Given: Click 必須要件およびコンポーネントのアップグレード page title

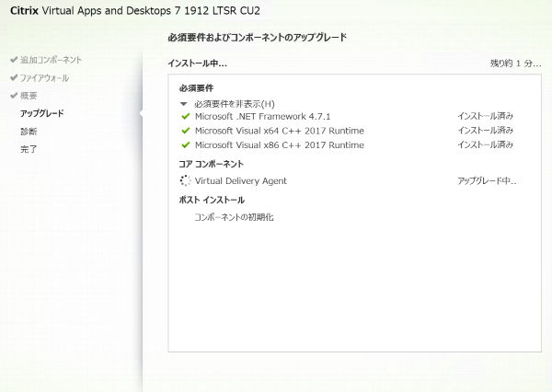Looking at the screenshot, I should tap(258, 38).
